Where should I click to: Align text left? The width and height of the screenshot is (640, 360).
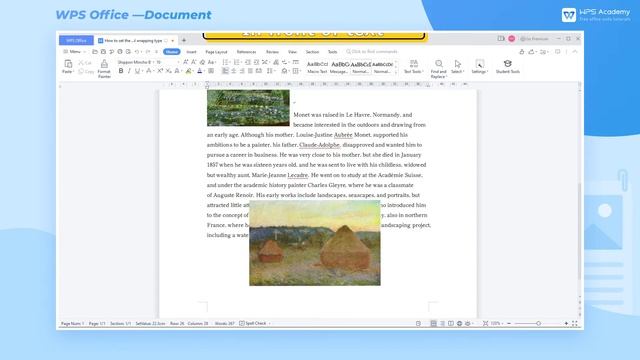[225, 71]
